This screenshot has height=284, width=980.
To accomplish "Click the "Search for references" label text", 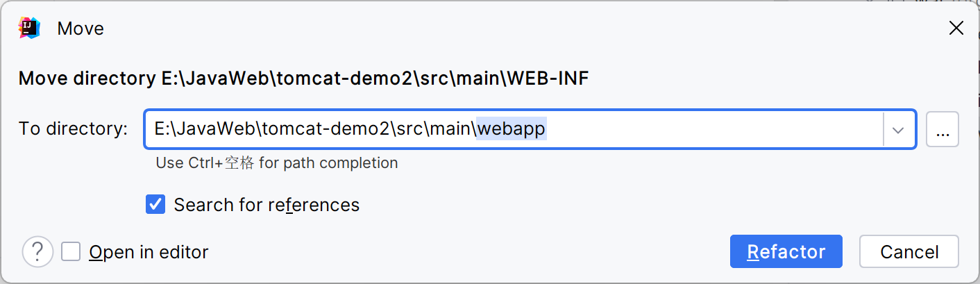I will pyautogui.click(x=267, y=205).
